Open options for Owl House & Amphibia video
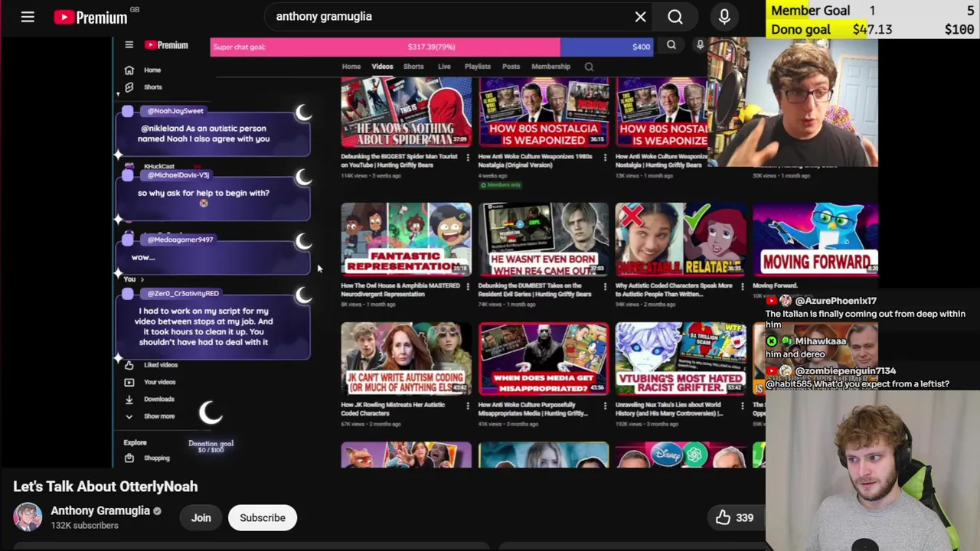The height and width of the screenshot is (551, 980). (x=468, y=287)
